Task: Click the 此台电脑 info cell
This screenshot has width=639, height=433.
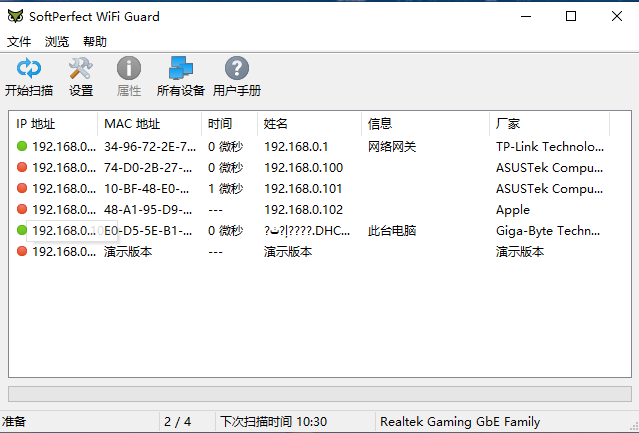Action: [x=392, y=231]
